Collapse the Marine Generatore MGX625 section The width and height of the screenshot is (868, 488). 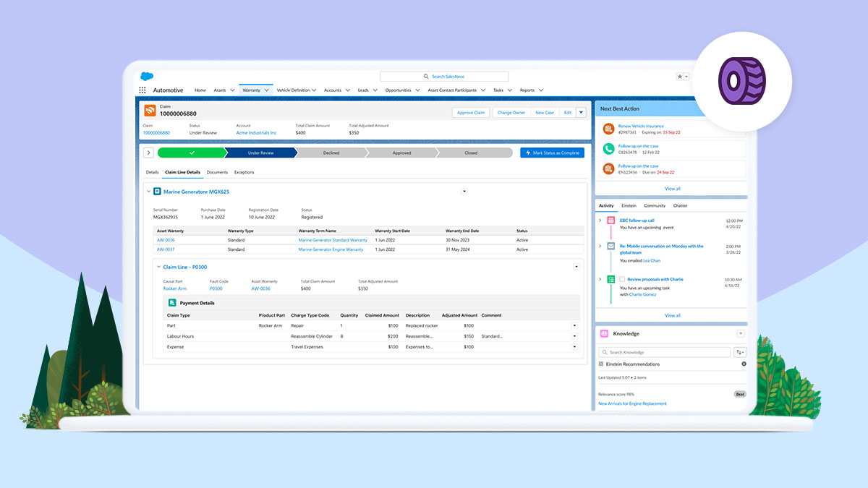[149, 192]
